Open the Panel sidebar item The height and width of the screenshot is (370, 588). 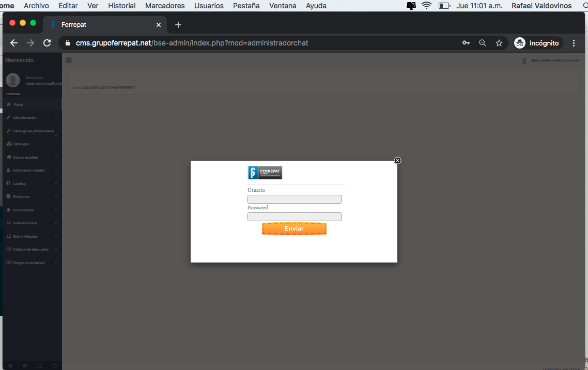click(x=32, y=104)
